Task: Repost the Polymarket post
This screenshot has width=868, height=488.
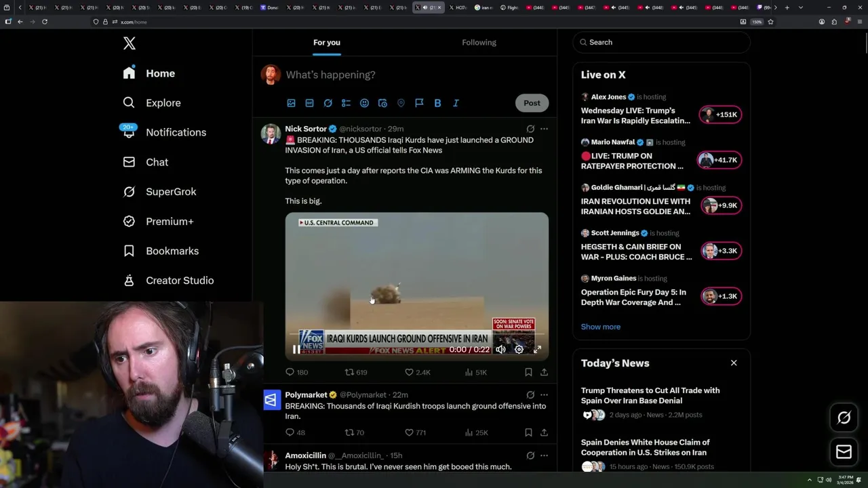Action: pos(355,432)
